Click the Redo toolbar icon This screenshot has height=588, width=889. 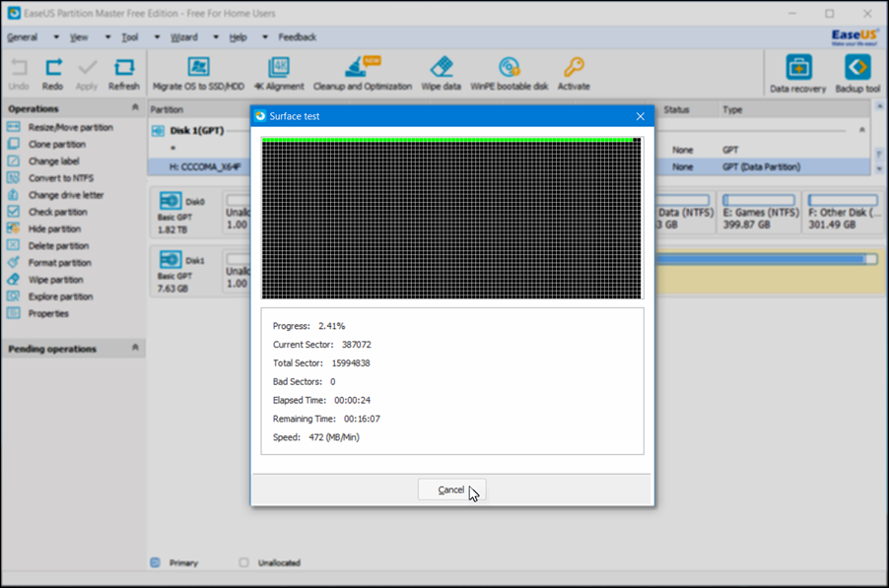53,69
